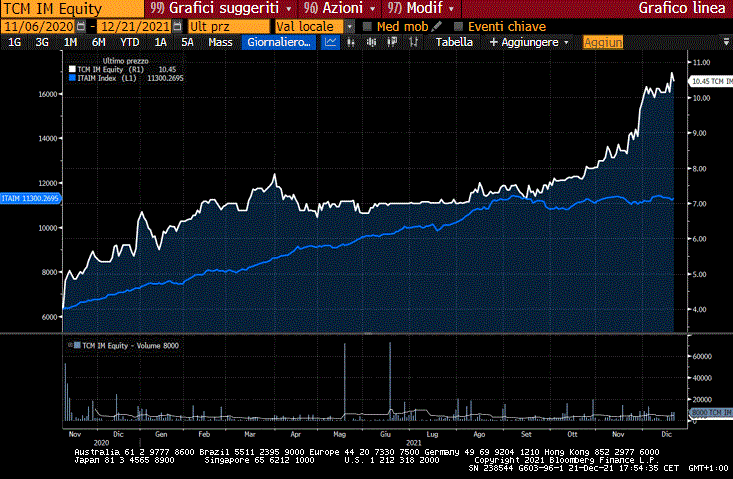
Task: Open the Aggiungere dropdown
Action: point(529,43)
